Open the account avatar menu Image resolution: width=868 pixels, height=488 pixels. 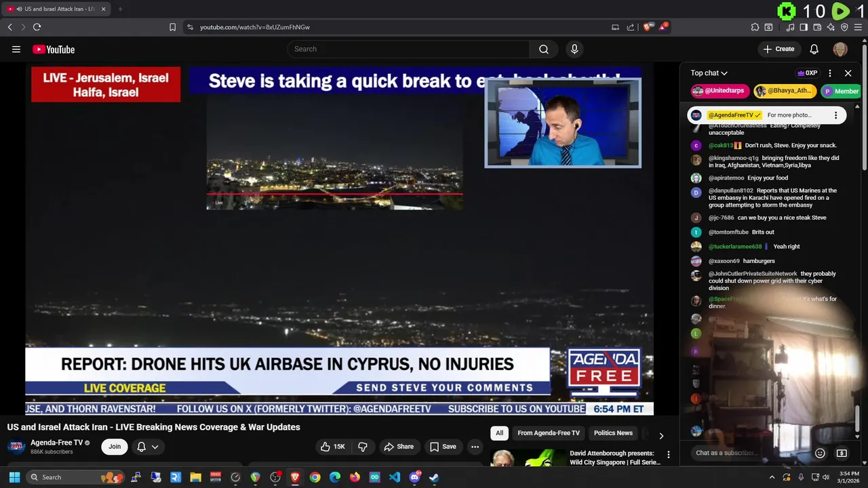tap(840, 49)
